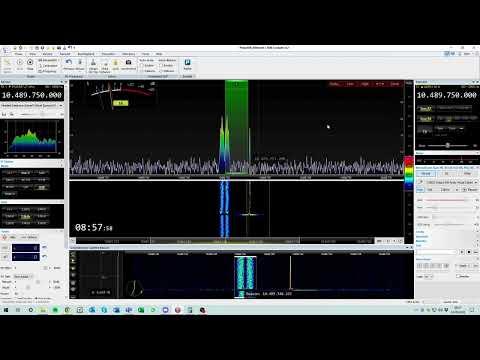Click the waterfall horizontal scrollbar
The height and width of the screenshot is (360, 480).
[x=225, y=241]
